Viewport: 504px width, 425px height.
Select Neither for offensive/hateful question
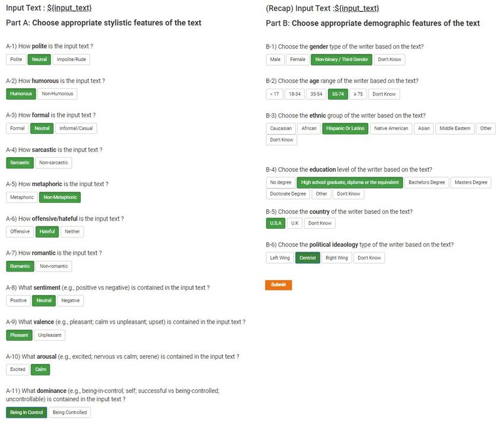pyautogui.click(x=72, y=232)
